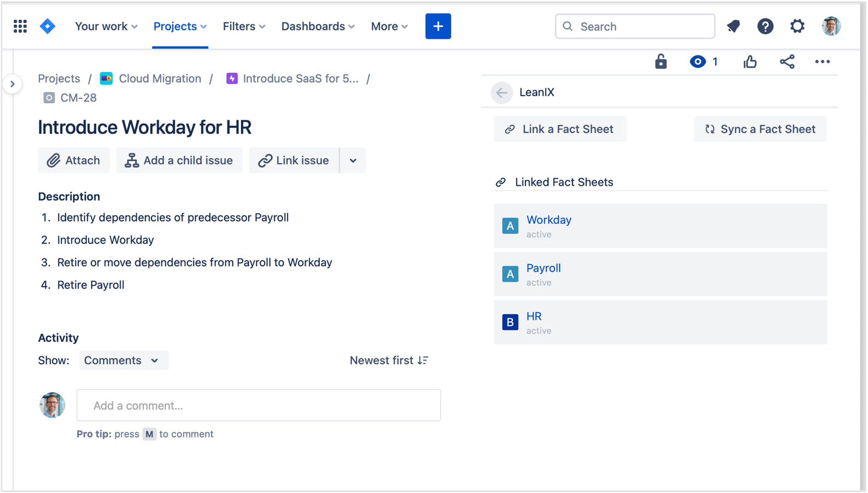This screenshot has width=868, height=493.
Task: Click the B icon next to HR
Action: [x=510, y=322]
